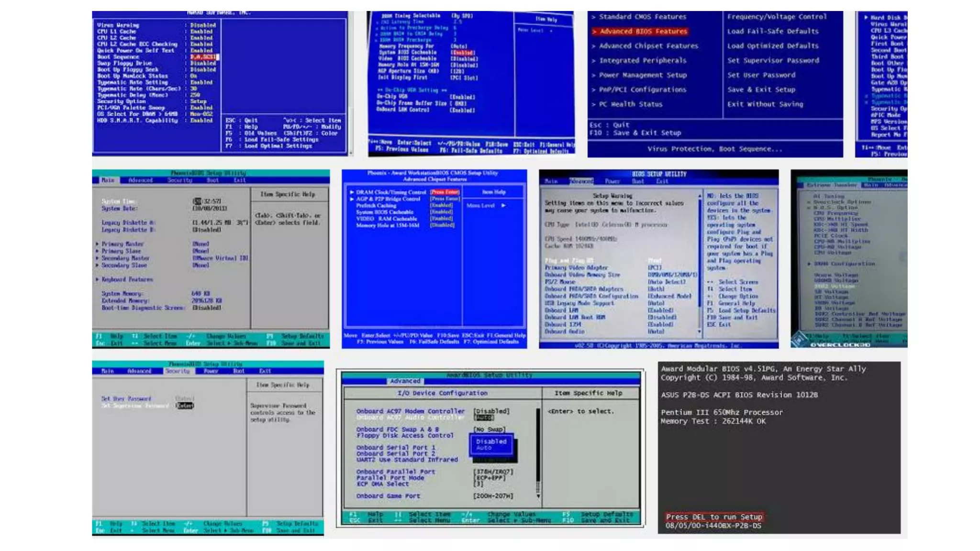
Task: Click the red-boxed Press DEL to run Setup
Action: (x=713, y=517)
